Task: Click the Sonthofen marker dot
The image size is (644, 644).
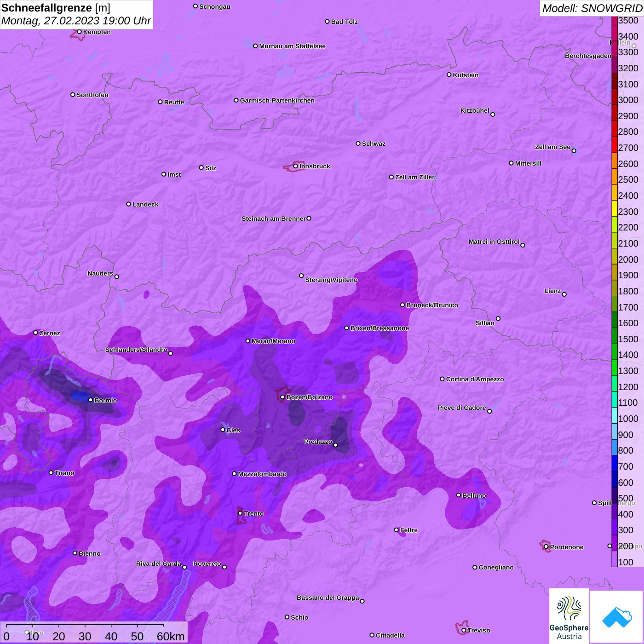Action: tap(73, 95)
